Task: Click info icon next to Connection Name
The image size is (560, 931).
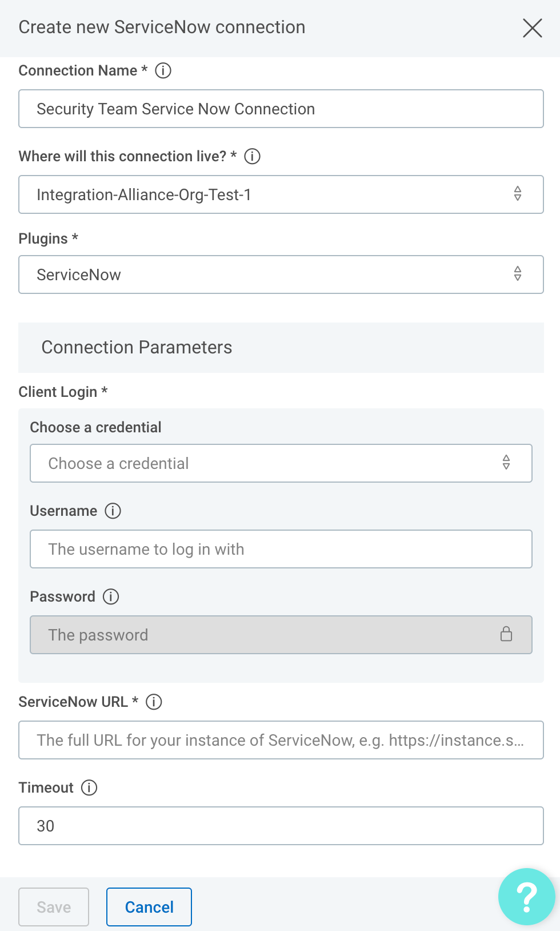Action: click(163, 70)
